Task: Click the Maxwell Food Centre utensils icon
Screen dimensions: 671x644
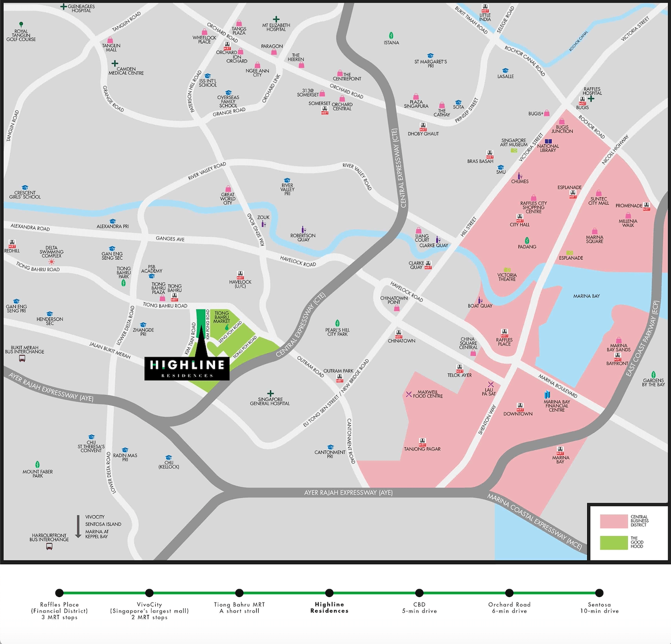Action: coord(409,394)
